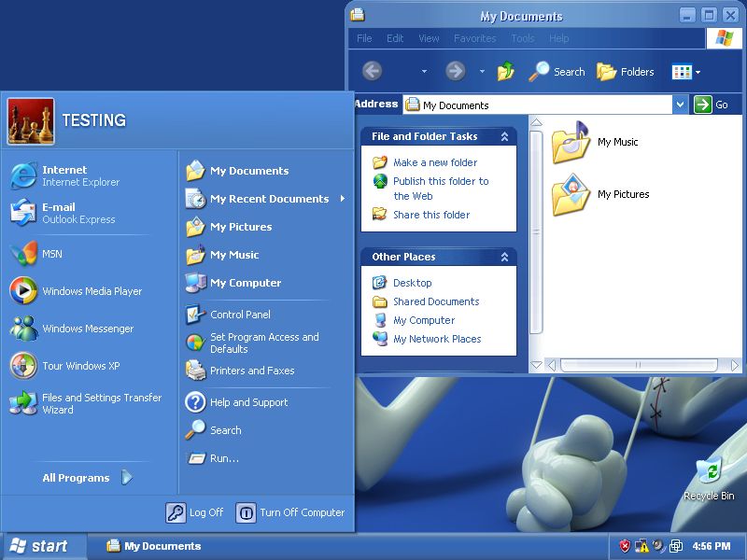Open Files and Settings Transfer Wizard
Viewport: 747px width, 560px height.
click(86, 403)
